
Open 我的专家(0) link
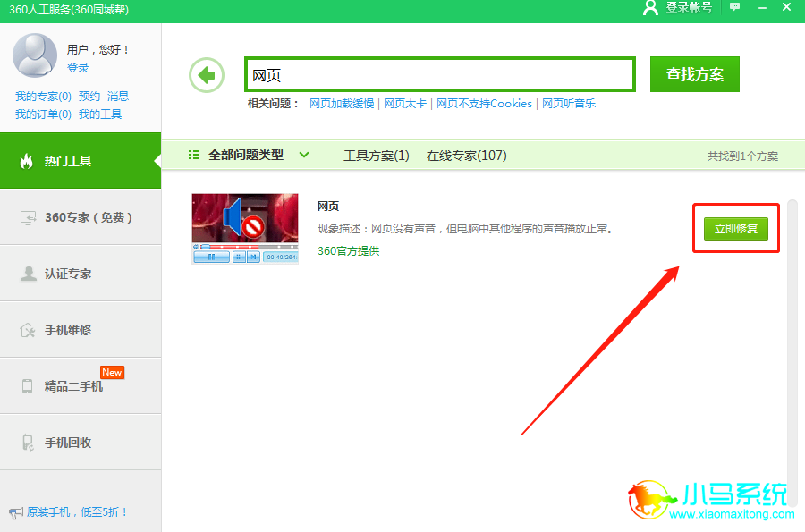(x=43, y=97)
